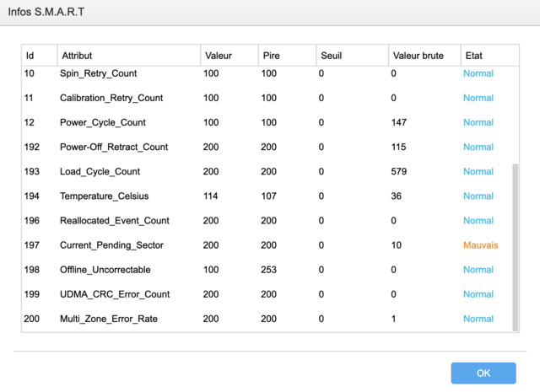Click the Infos S.M.A.R.T dialog title
Image resolution: width=540 pixels, height=392 pixels.
(x=46, y=12)
